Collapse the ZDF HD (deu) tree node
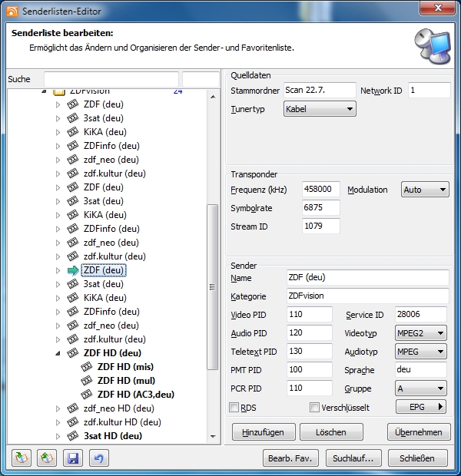461x476 pixels. click(58, 354)
